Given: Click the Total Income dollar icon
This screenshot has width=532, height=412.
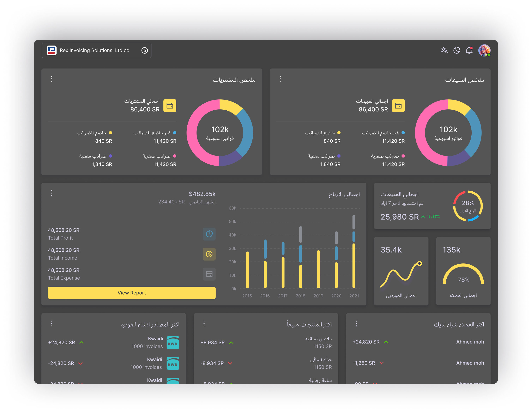Looking at the screenshot, I should click(209, 254).
